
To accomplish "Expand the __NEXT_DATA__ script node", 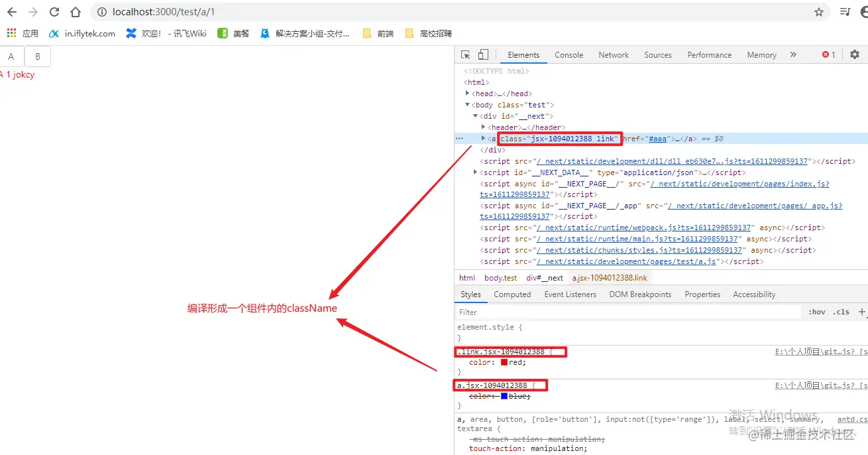I will [x=476, y=172].
